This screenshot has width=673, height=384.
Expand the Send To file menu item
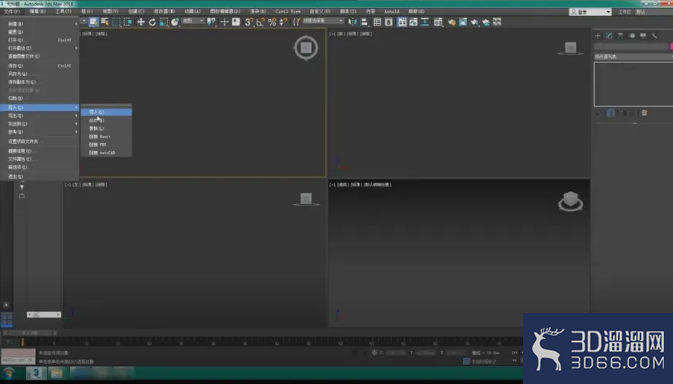pos(39,124)
